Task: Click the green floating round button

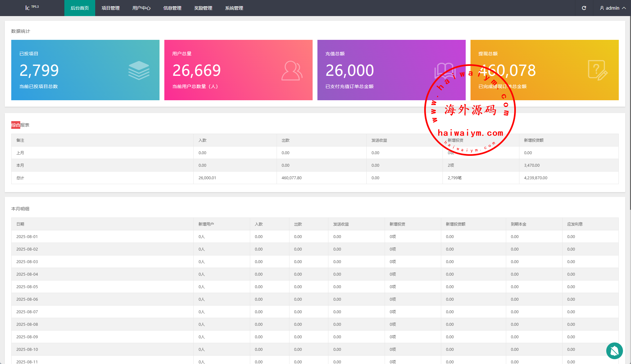Action: point(614,351)
